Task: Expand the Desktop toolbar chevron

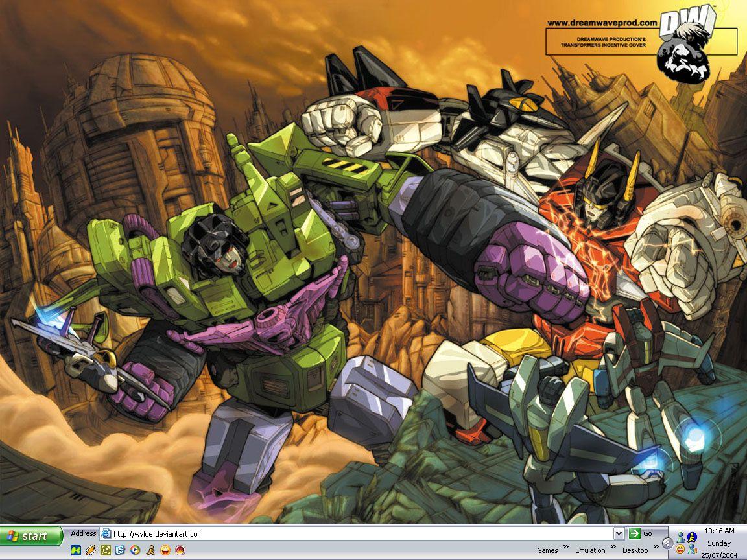Action: [655, 546]
